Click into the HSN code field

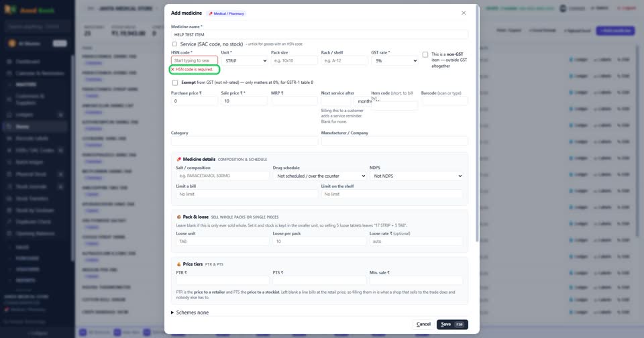click(195, 60)
